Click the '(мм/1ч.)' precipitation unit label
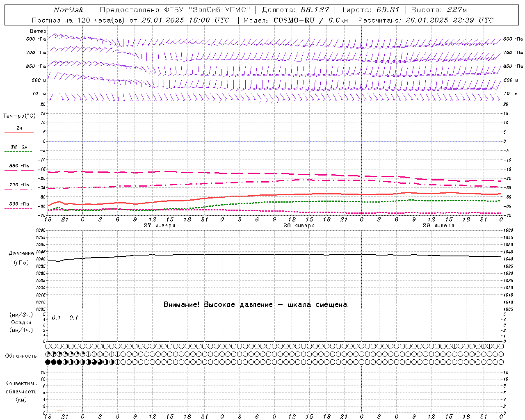The height and width of the screenshot is (420, 525). (x=21, y=330)
